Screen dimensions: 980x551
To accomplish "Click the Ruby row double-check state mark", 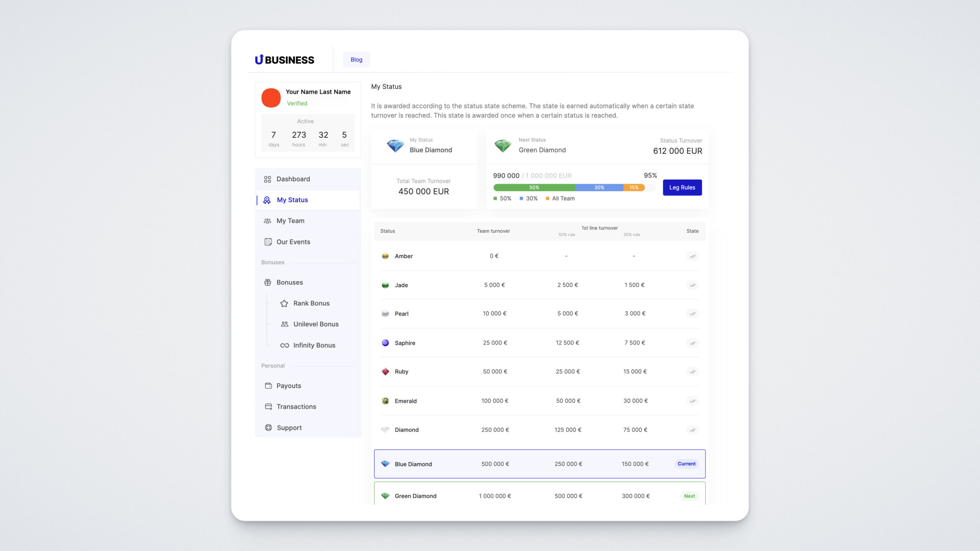I will pyautogui.click(x=692, y=372).
